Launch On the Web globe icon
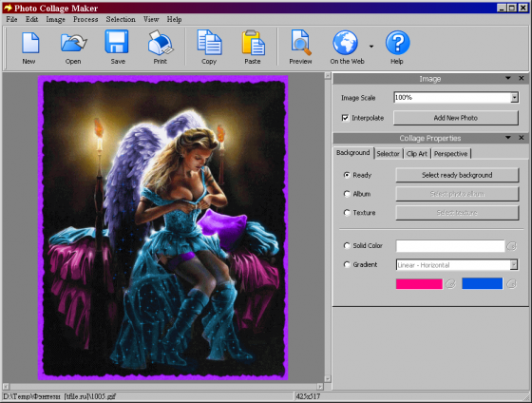 pyautogui.click(x=345, y=43)
